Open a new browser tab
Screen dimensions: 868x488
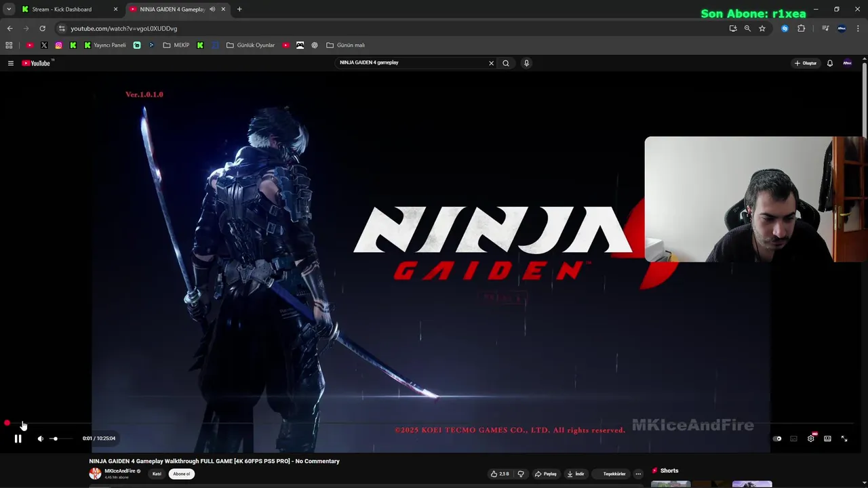click(239, 9)
